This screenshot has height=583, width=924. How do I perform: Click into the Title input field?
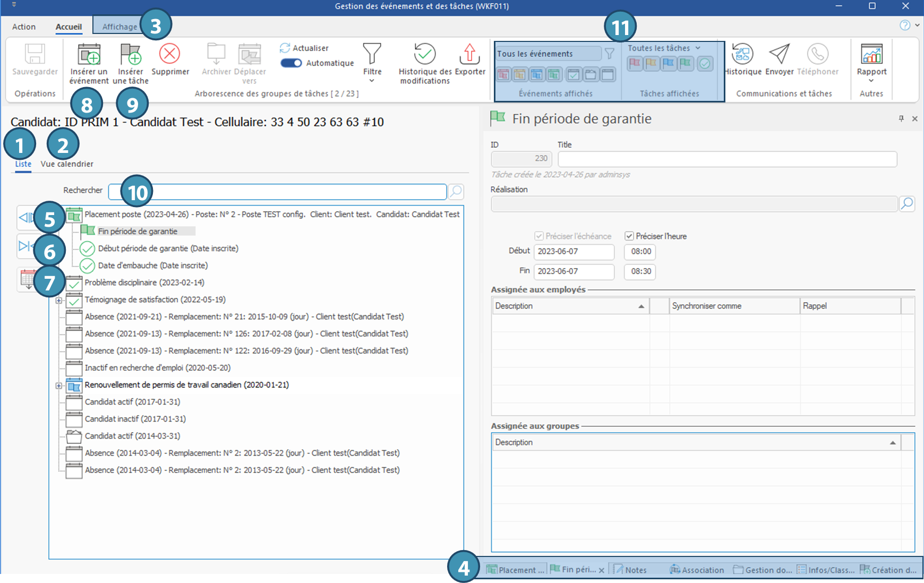pos(727,159)
